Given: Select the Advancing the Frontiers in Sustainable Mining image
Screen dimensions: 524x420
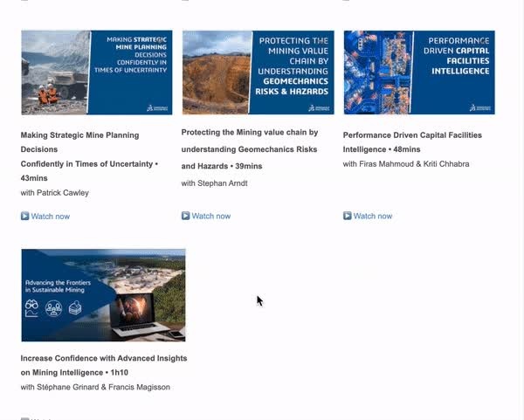Looking at the screenshot, I should [103, 295].
